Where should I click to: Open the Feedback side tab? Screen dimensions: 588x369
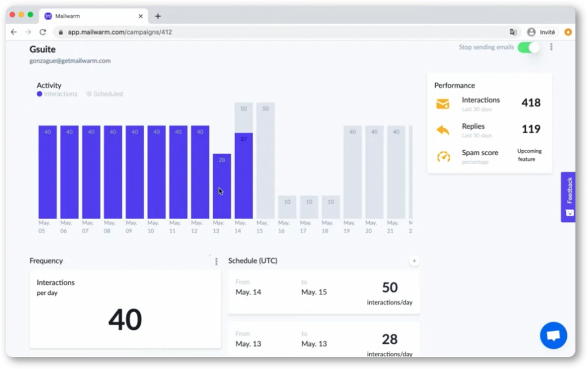click(568, 197)
